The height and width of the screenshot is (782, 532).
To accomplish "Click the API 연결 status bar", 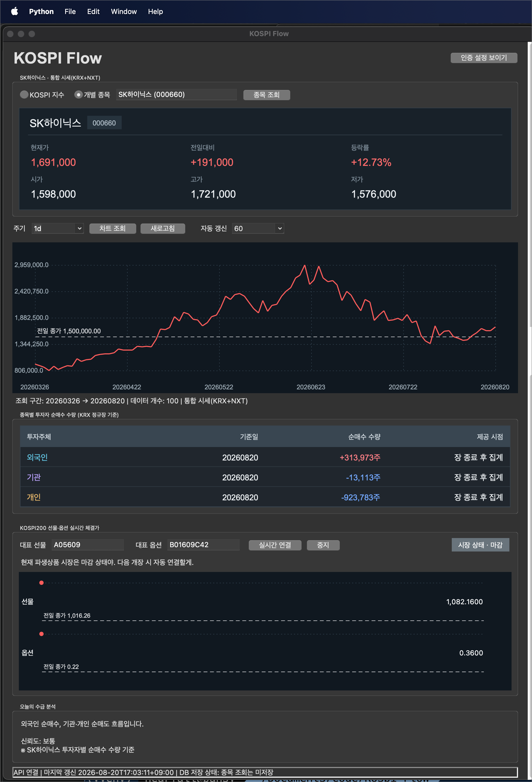I will click(x=265, y=772).
